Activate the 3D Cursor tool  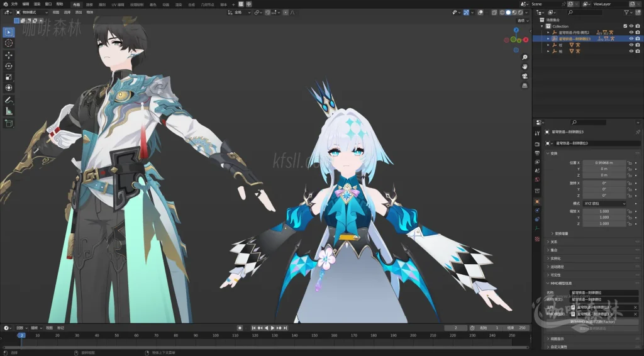tap(9, 43)
